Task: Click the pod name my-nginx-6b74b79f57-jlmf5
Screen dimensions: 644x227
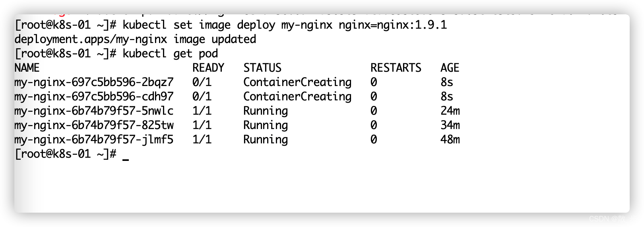Action: (94, 140)
